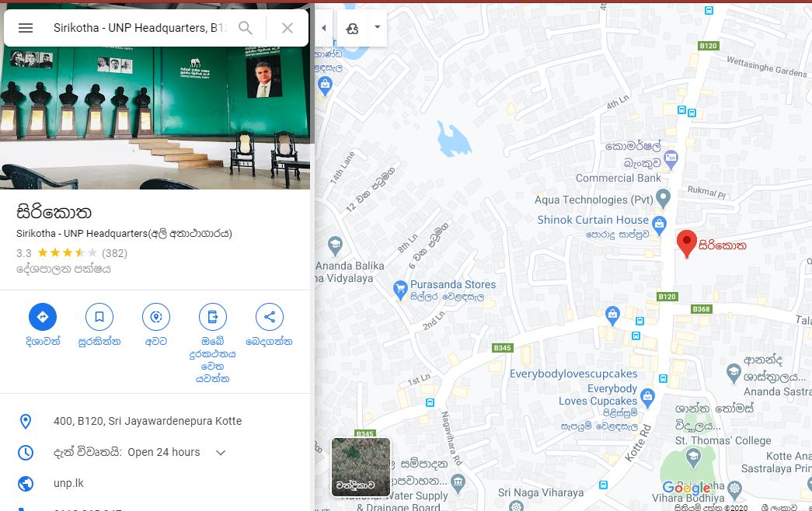Click the red Sirikotha map pin
812x511 pixels.
tap(687, 244)
